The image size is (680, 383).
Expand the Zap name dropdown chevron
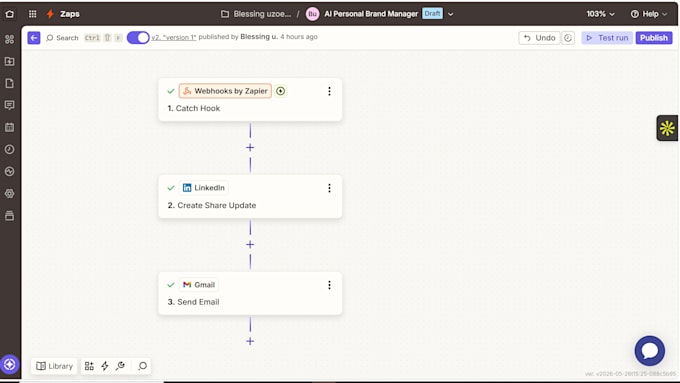pos(451,14)
